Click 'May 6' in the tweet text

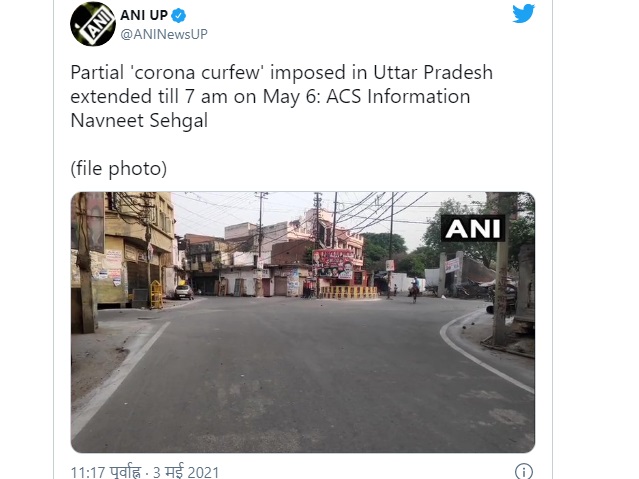point(288,97)
